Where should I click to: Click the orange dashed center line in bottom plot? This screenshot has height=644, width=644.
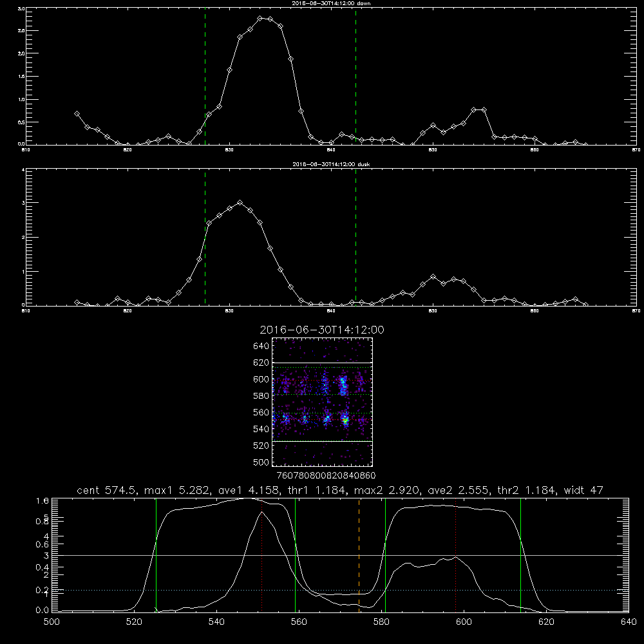click(359, 554)
